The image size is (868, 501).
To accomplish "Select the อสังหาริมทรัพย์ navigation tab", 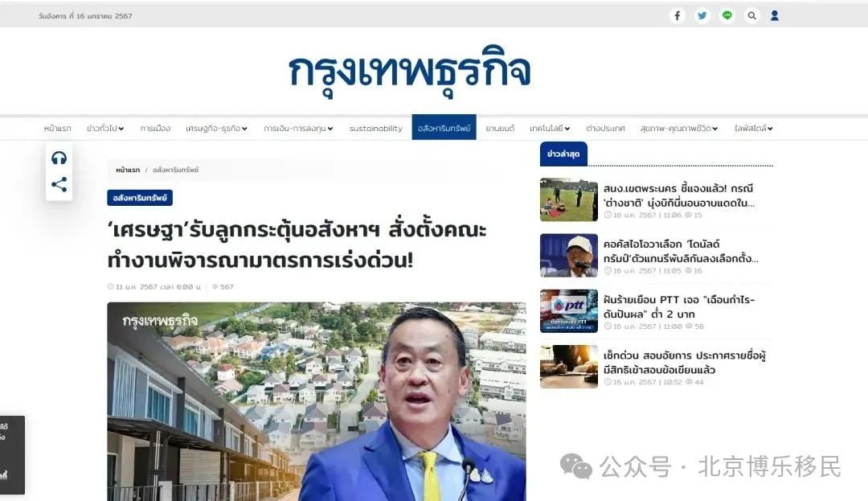I will point(444,127).
